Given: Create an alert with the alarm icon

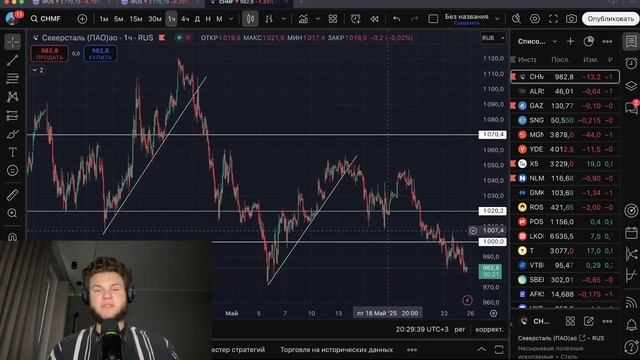Looking at the screenshot, I should 356,19.
